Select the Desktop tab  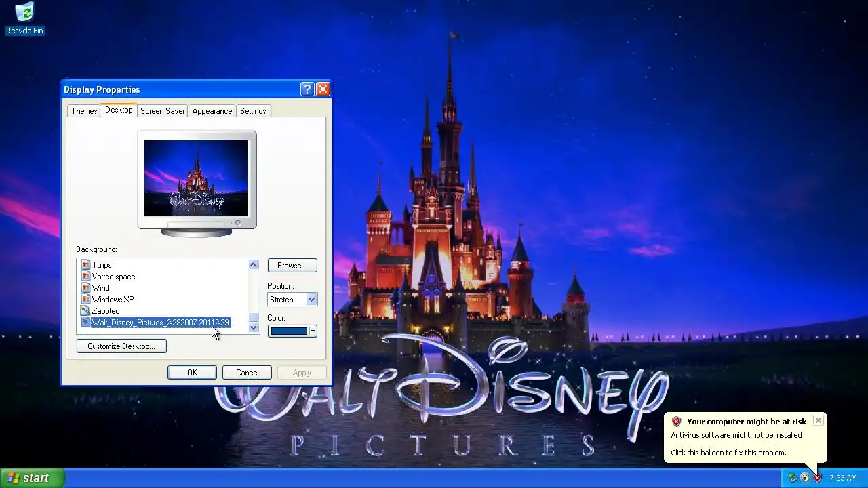tap(119, 110)
